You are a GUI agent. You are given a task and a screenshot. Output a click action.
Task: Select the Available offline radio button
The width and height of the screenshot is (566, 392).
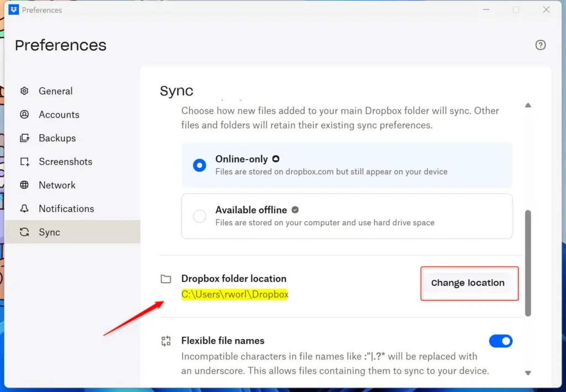point(199,216)
